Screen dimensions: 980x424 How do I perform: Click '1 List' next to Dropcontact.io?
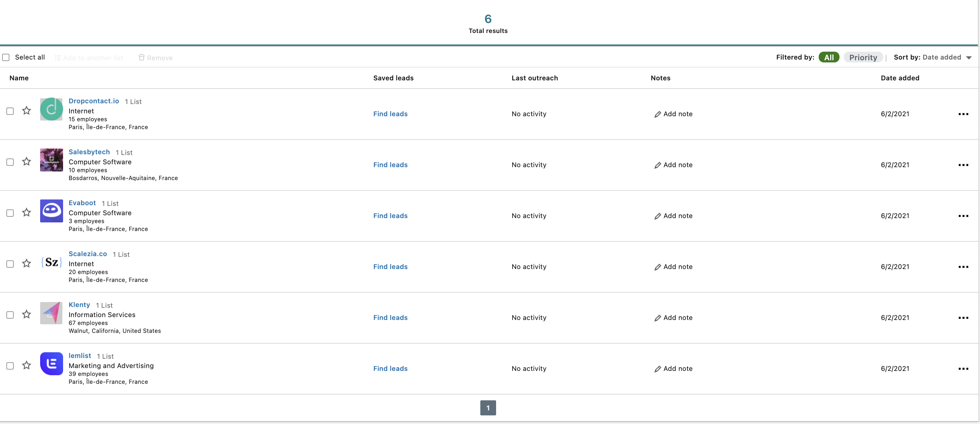click(x=133, y=102)
